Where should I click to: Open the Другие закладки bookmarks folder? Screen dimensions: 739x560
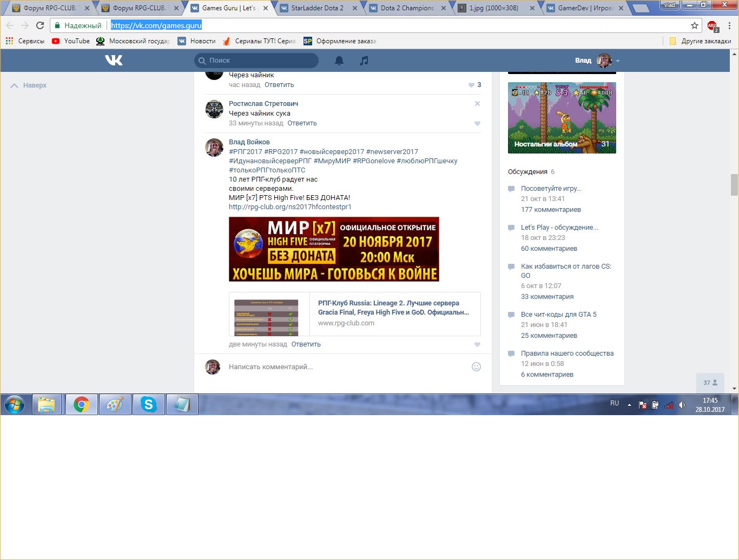pyautogui.click(x=700, y=41)
